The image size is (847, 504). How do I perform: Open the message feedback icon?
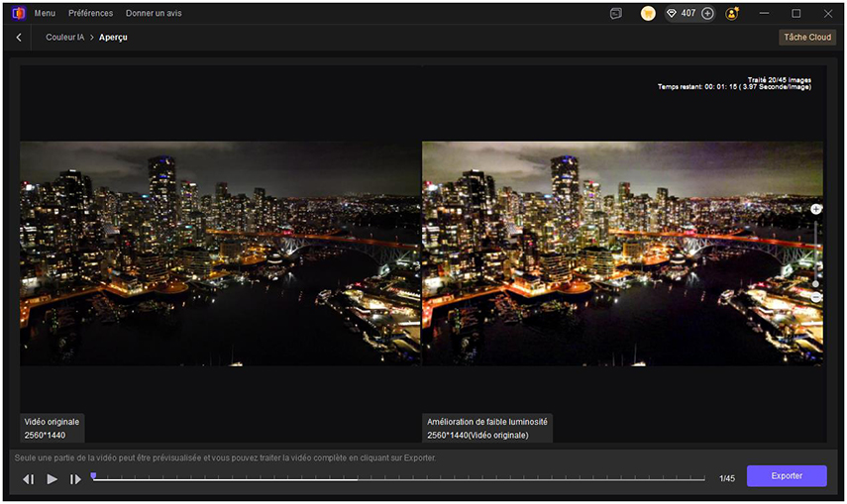click(x=616, y=14)
